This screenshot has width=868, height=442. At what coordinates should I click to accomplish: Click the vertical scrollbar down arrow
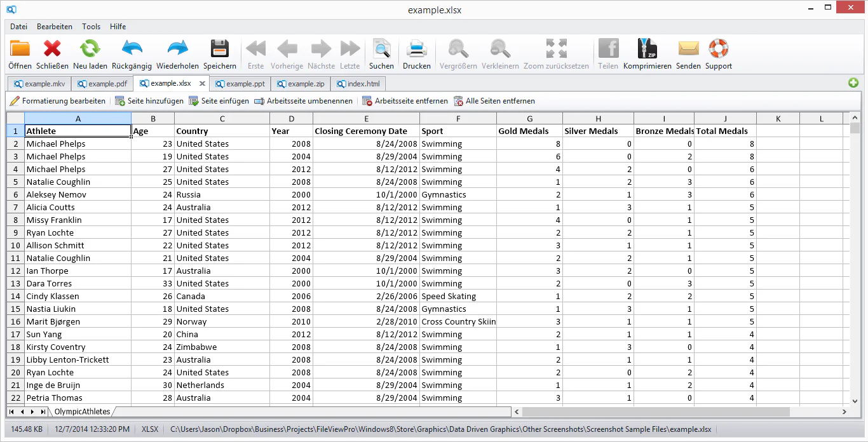pos(855,401)
